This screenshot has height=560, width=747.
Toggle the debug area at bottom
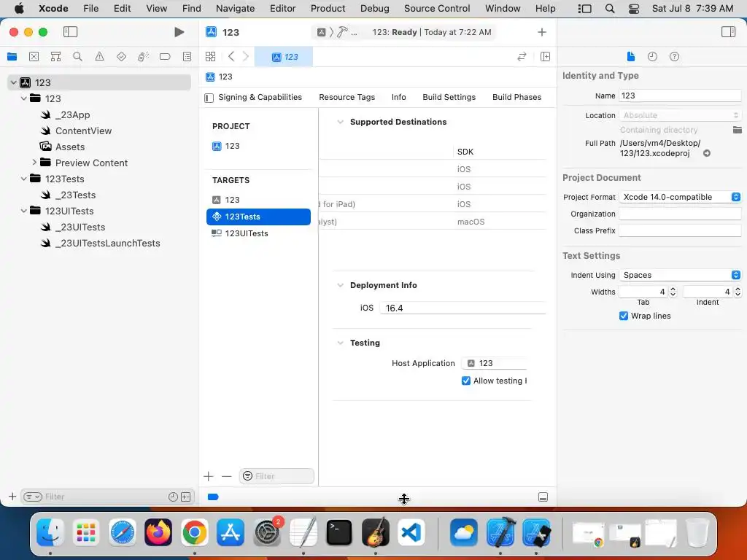[x=543, y=497]
